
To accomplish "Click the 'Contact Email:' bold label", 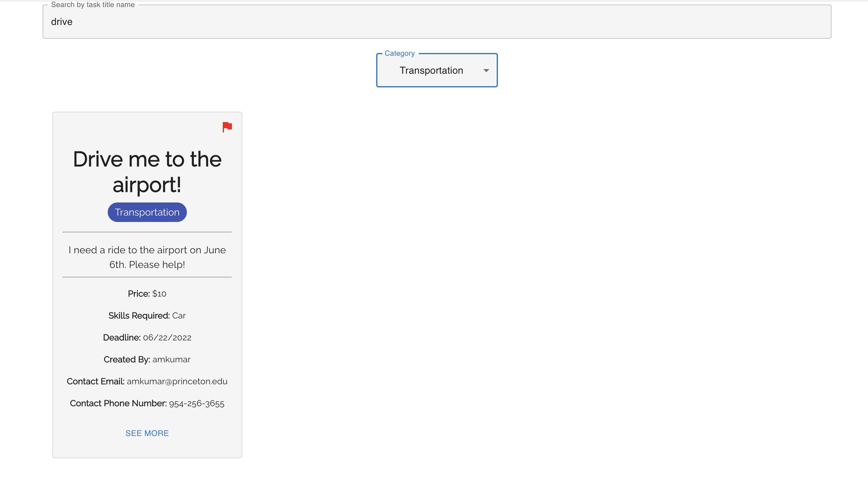I will point(95,381).
